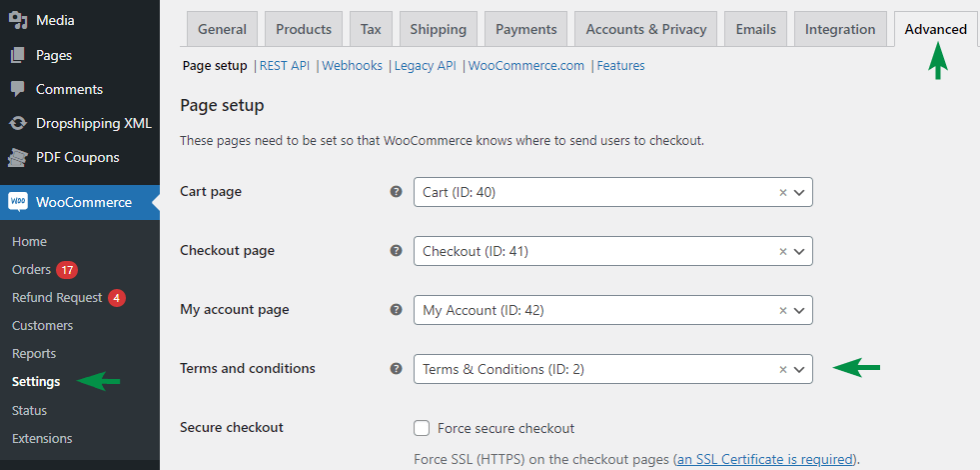
Task: Click the Comments bubble icon
Action: click(18, 89)
